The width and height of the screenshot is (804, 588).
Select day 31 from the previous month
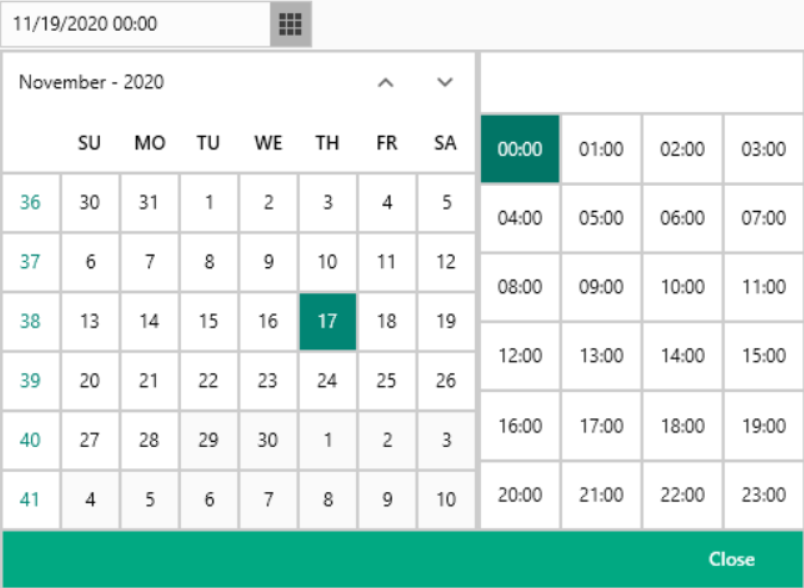(149, 202)
